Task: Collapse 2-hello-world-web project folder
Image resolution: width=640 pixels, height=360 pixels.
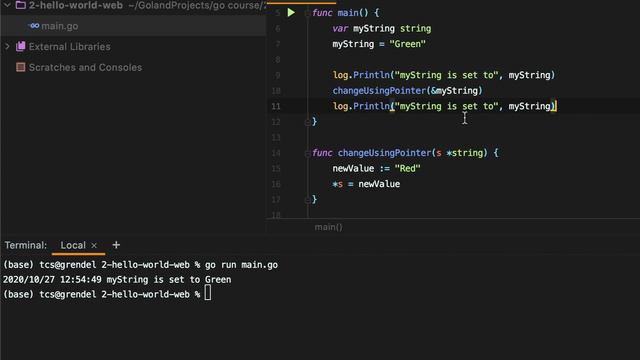Action: (7, 5)
